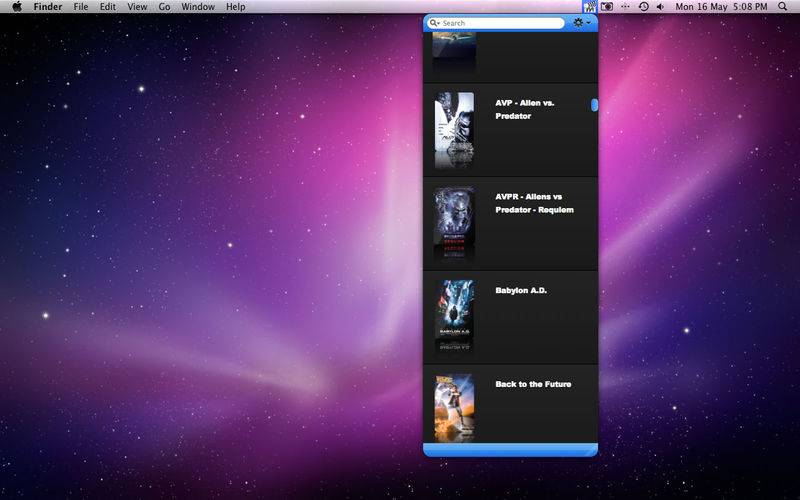The height and width of the screenshot is (500, 800).
Task: Open the File menu
Action: pos(81,7)
